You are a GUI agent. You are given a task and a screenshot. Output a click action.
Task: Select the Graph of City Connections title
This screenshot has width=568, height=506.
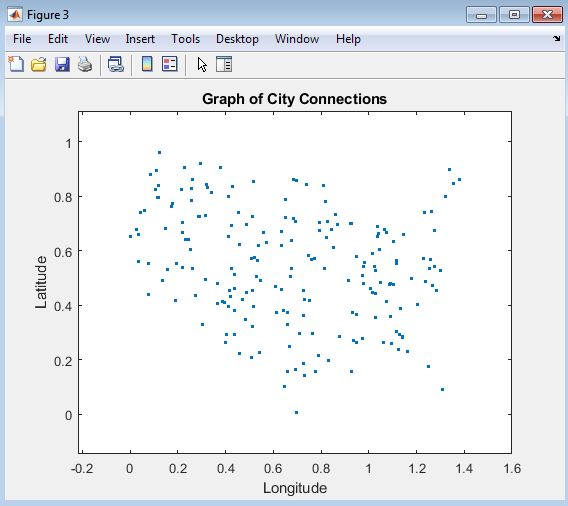tap(295, 99)
